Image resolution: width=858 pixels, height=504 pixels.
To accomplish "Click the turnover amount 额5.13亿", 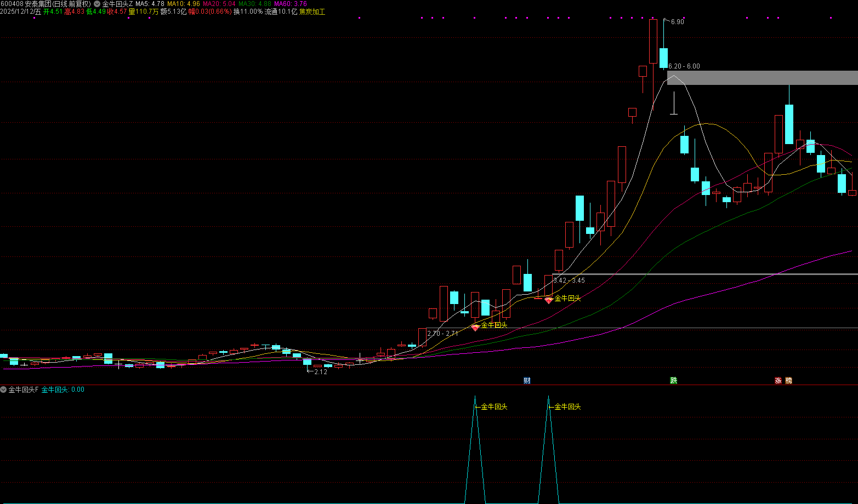I will (x=173, y=12).
